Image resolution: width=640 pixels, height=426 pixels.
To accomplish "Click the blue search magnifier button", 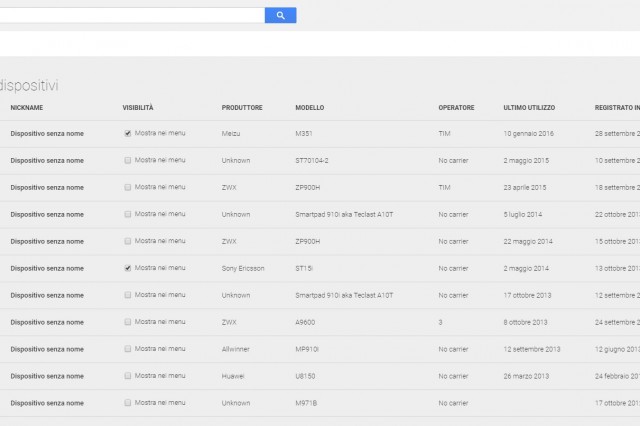I will click(280, 15).
